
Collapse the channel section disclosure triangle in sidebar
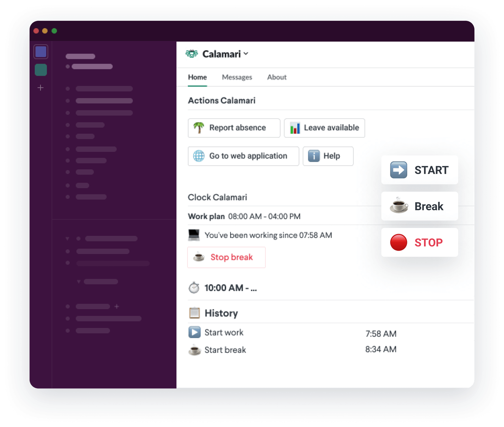[x=67, y=239]
